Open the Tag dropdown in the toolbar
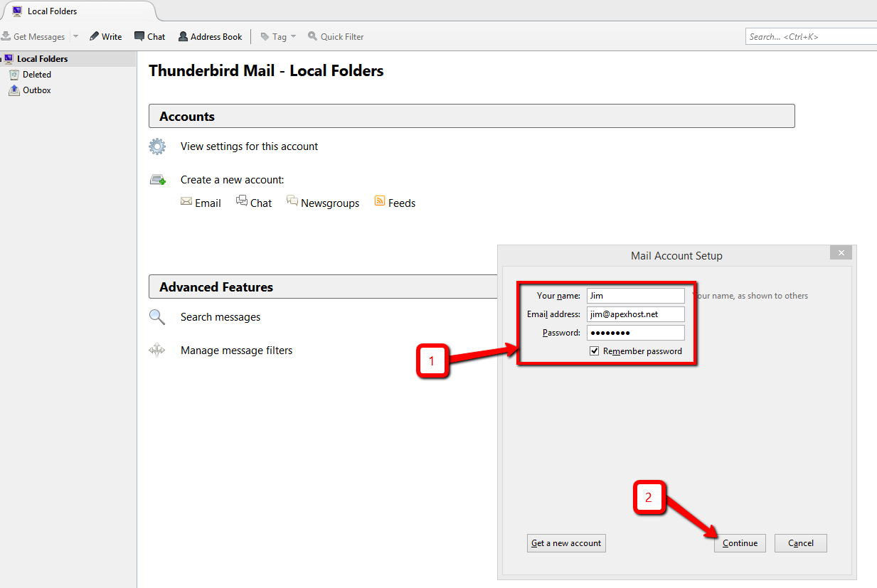Image resolution: width=877 pixels, height=588 pixels. (x=278, y=36)
